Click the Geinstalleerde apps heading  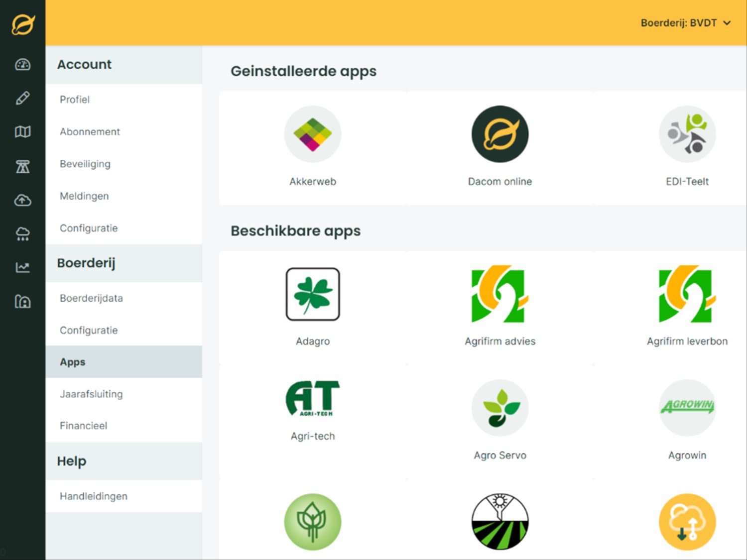click(303, 72)
